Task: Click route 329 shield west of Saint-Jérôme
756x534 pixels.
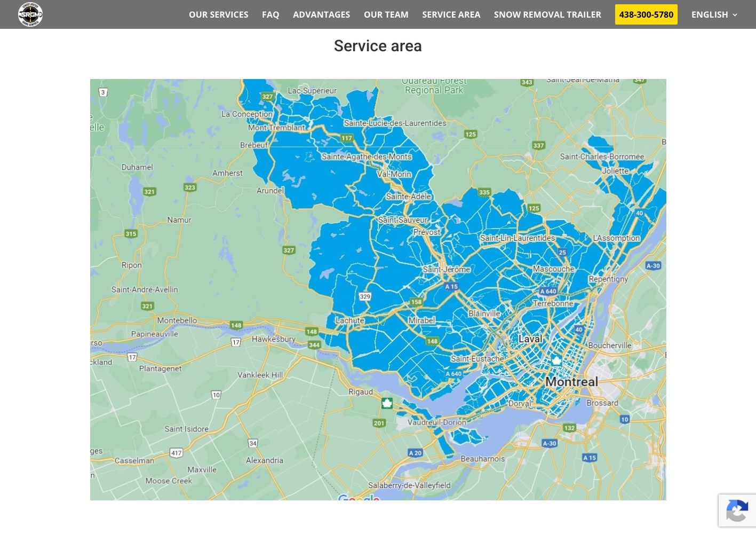Action: tap(365, 296)
